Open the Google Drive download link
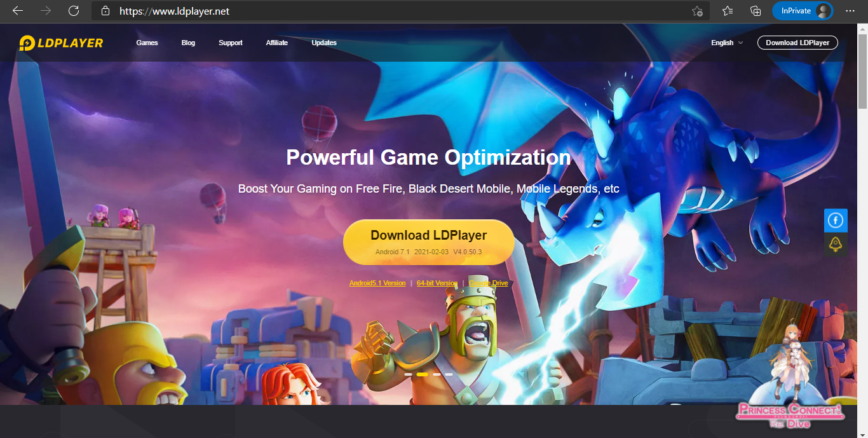868x438 pixels. click(489, 283)
